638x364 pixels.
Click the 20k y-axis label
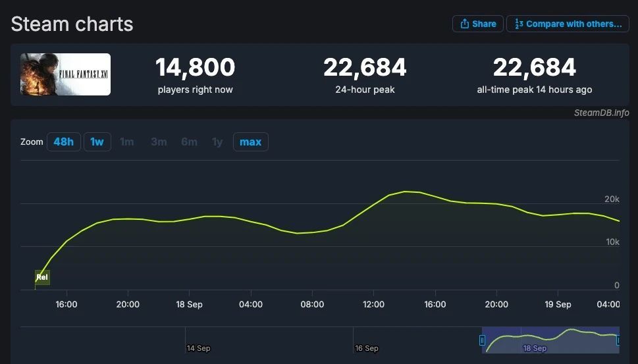(612, 199)
